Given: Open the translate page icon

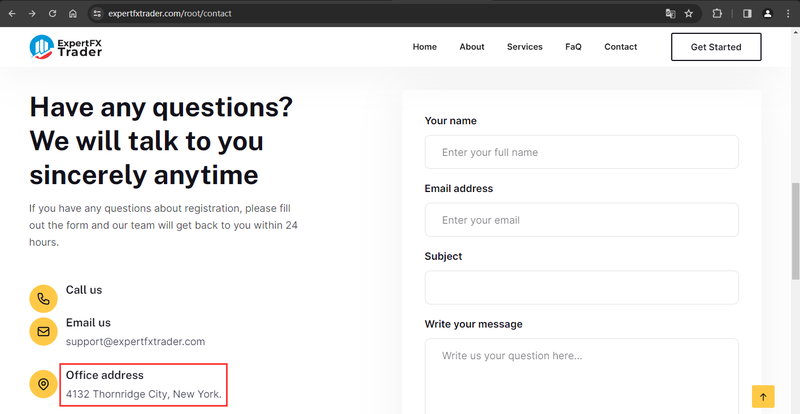Looking at the screenshot, I should tap(670, 14).
